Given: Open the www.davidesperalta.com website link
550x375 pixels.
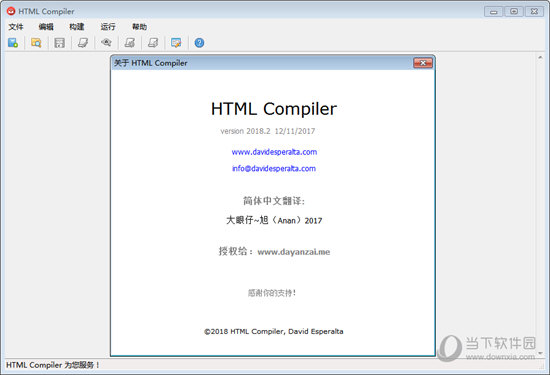Looking at the screenshot, I should [x=274, y=152].
